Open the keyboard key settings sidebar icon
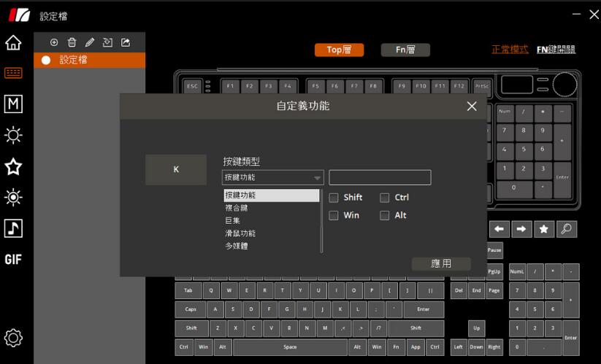 click(x=13, y=73)
